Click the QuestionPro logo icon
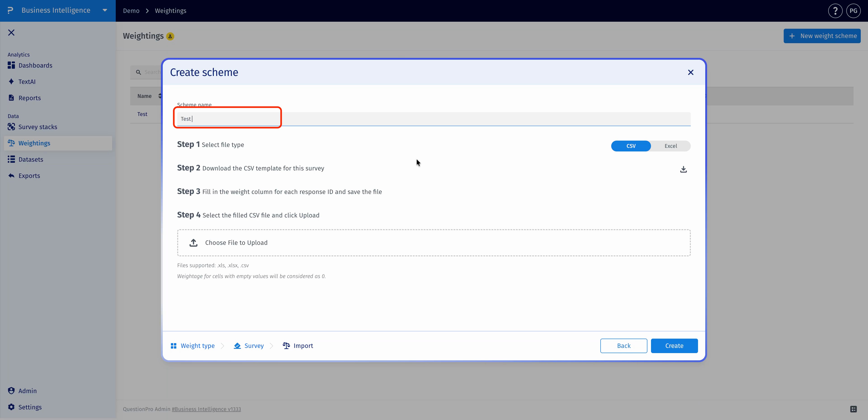Screen dimensions: 868x420 tap(10, 10)
